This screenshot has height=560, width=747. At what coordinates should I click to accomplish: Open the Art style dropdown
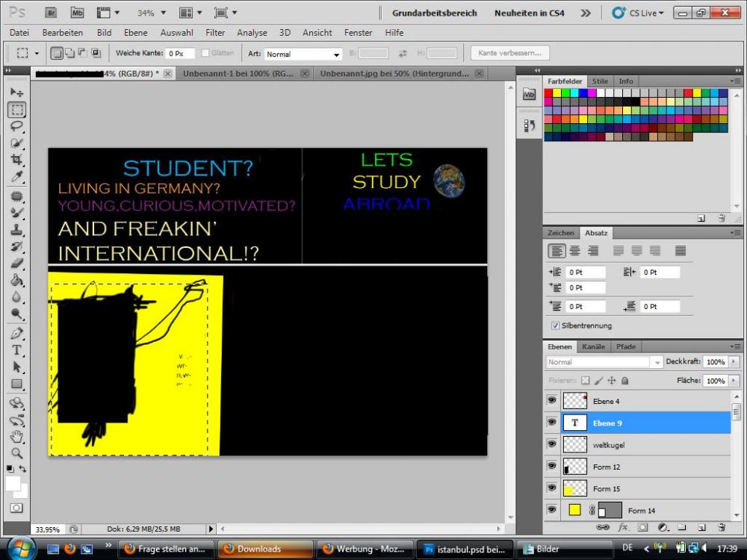tap(336, 55)
